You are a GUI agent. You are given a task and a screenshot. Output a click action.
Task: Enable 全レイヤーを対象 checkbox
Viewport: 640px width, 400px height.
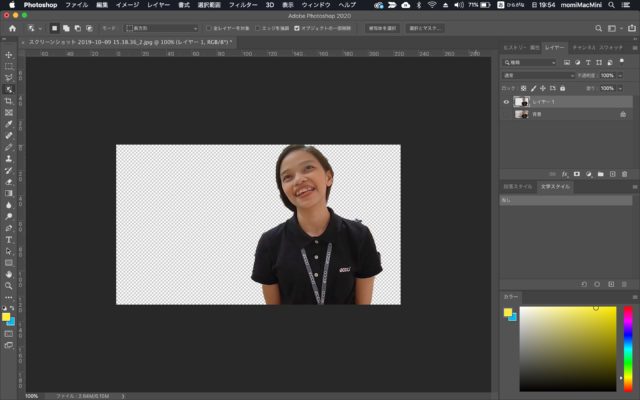(209, 28)
